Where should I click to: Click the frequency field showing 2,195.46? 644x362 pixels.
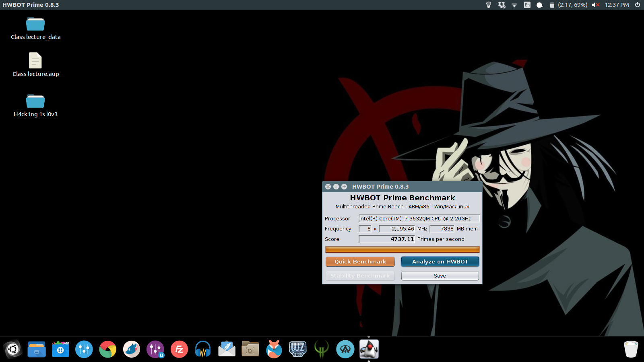397,228
